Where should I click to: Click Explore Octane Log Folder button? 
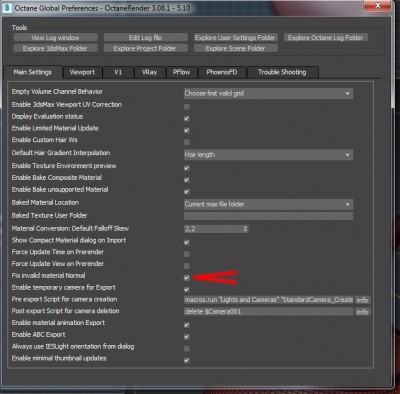(326, 38)
